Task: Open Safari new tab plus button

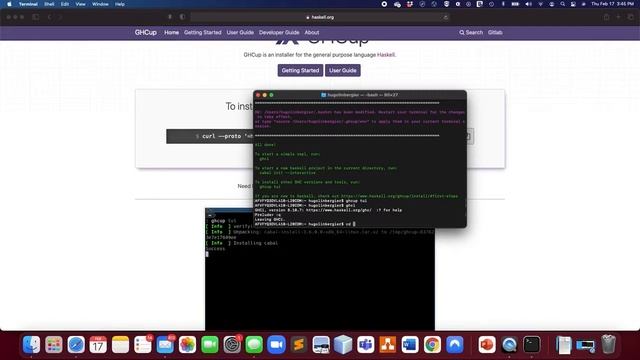Action: (x=618, y=17)
